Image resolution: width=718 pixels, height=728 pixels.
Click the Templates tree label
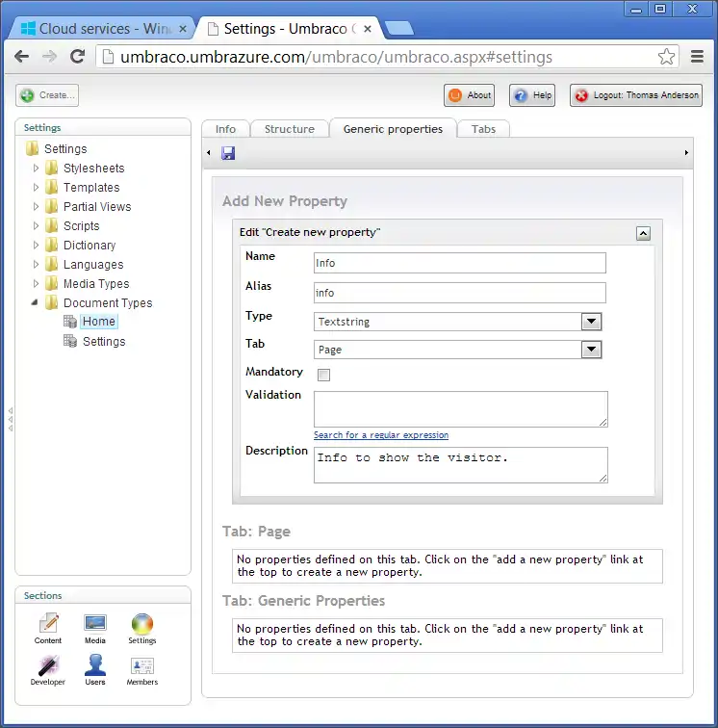91,187
